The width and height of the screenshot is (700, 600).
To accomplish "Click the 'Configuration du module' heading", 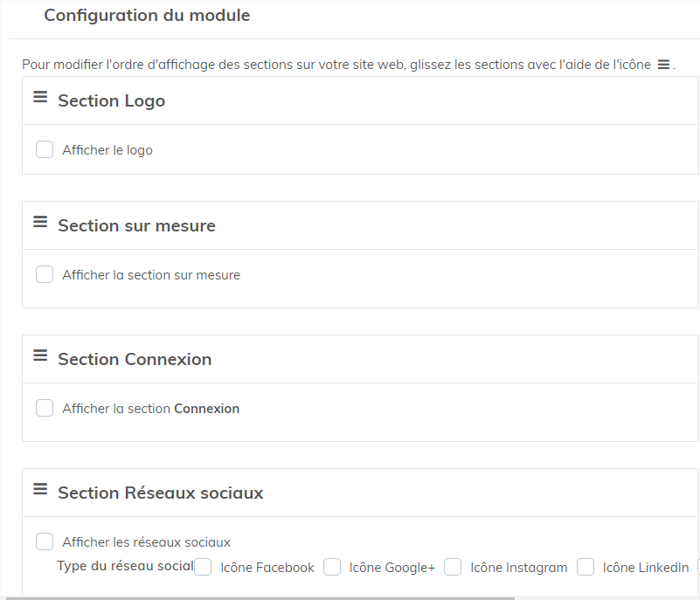I will [147, 16].
